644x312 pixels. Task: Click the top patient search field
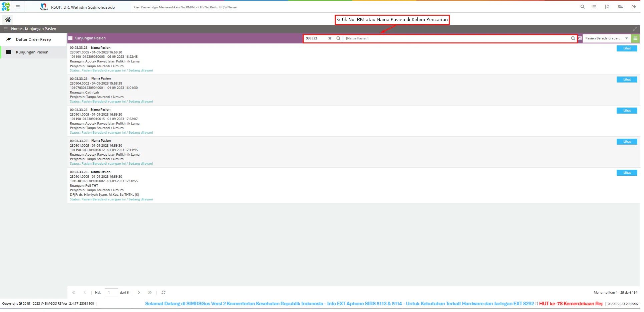[x=354, y=7]
